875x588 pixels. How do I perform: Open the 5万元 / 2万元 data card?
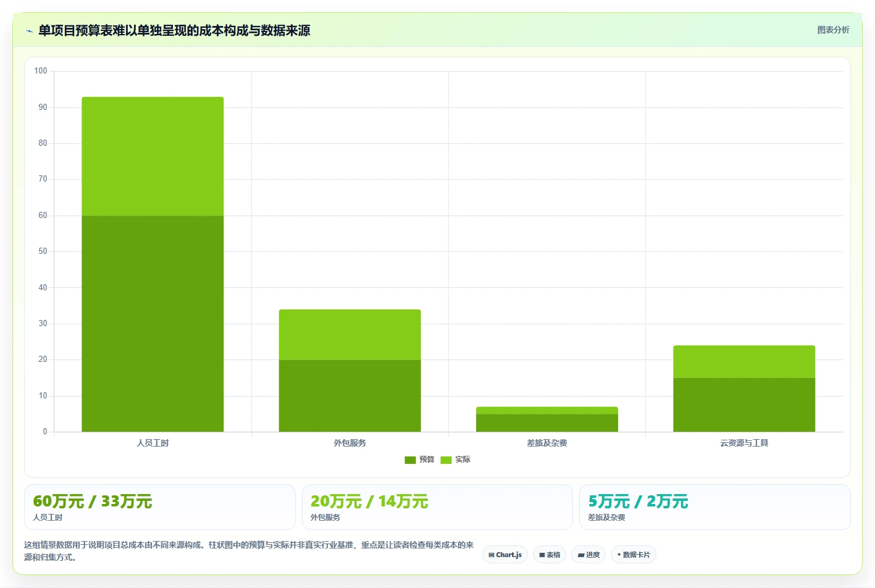pos(715,507)
